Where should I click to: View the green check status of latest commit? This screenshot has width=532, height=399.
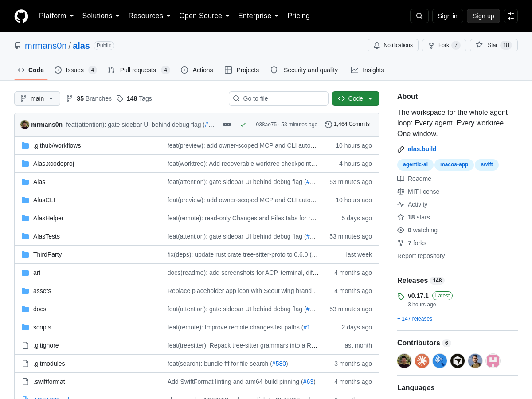243,125
